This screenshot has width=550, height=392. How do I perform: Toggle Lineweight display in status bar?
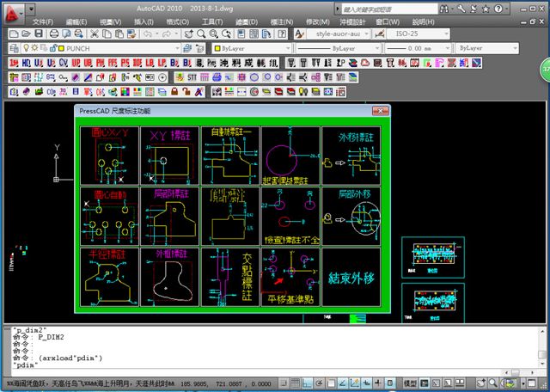tap(378, 383)
